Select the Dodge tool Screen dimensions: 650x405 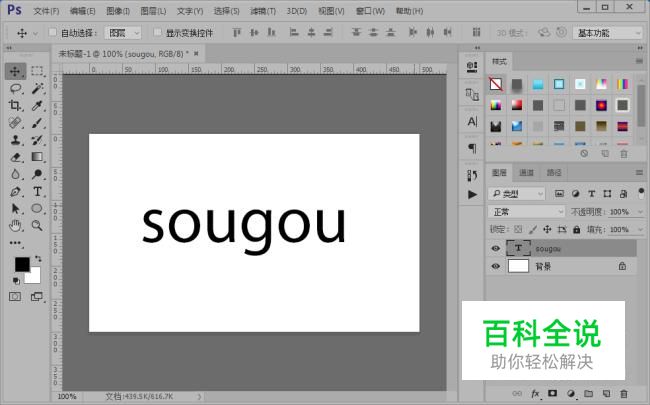pyautogui.click(x=37, y=174)
